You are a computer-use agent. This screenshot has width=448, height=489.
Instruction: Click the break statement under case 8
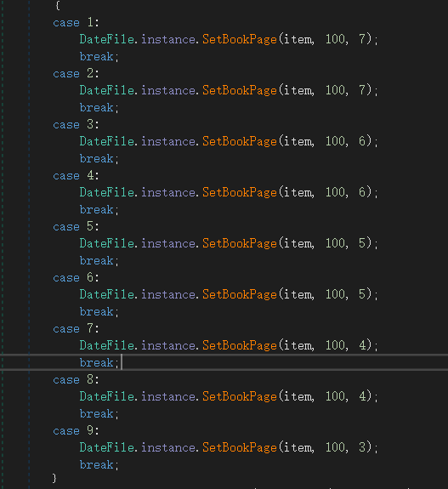(99, 414)
